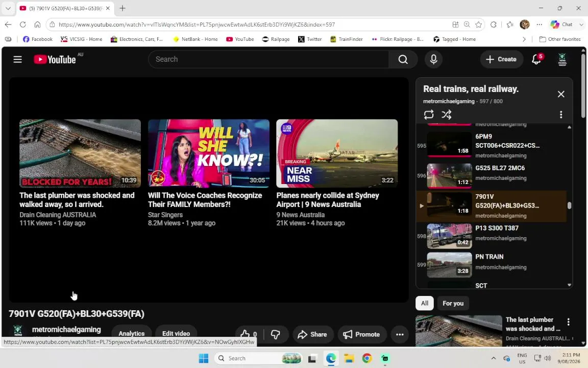Expand the bookmarks overflow chevron

coord(524,39)
